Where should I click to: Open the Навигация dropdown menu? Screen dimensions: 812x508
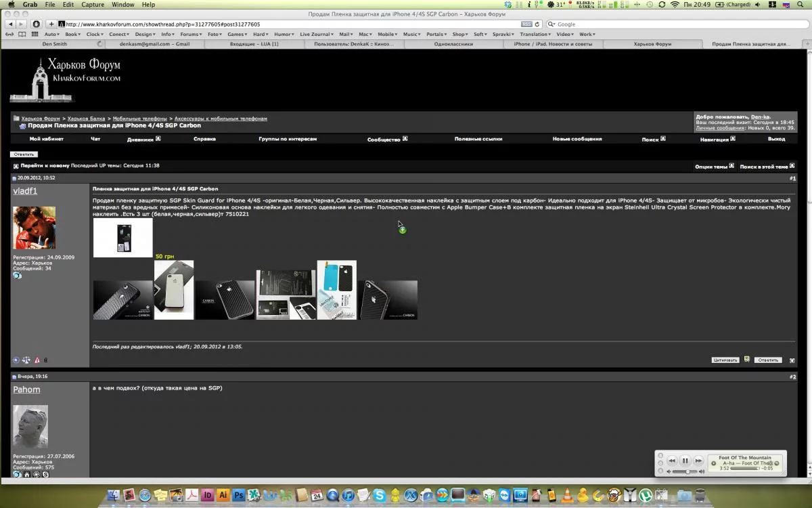(x=717, y=139)
